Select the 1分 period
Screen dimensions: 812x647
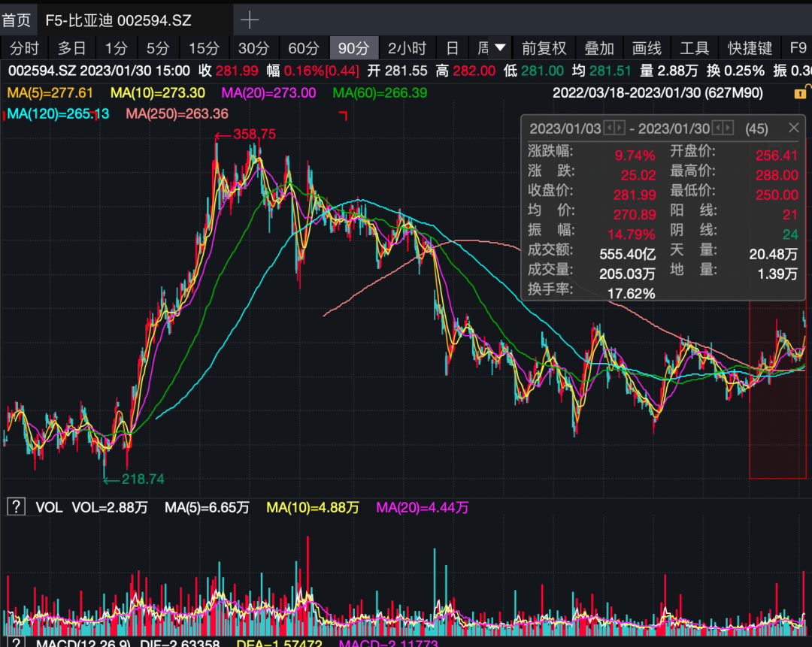pos(116,48)
